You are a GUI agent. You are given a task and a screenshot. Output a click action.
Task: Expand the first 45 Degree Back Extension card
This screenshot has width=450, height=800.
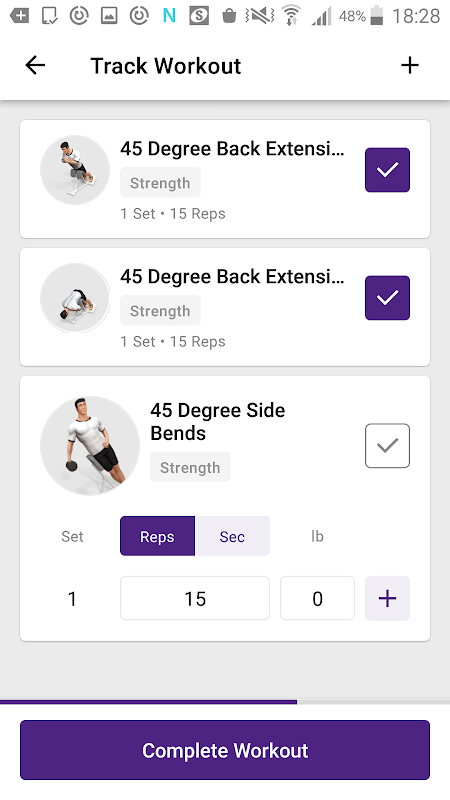[225, 179]
